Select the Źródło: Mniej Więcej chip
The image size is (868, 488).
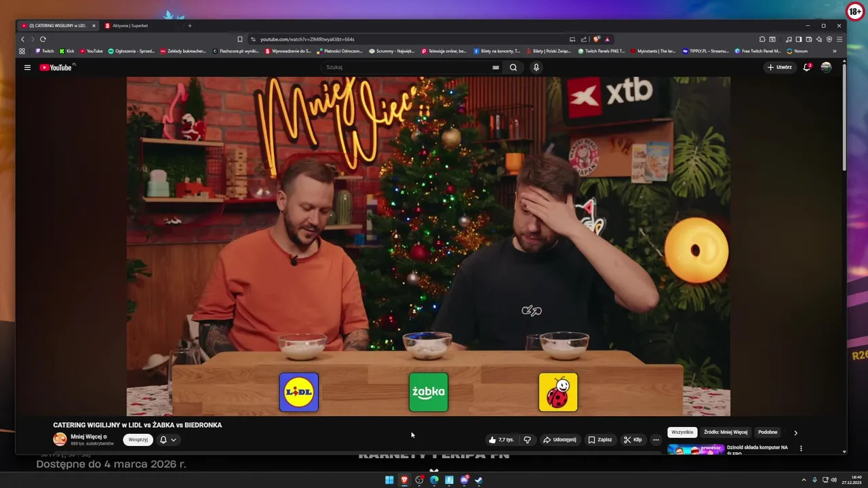pyautogui.click(x=726, y=432)
